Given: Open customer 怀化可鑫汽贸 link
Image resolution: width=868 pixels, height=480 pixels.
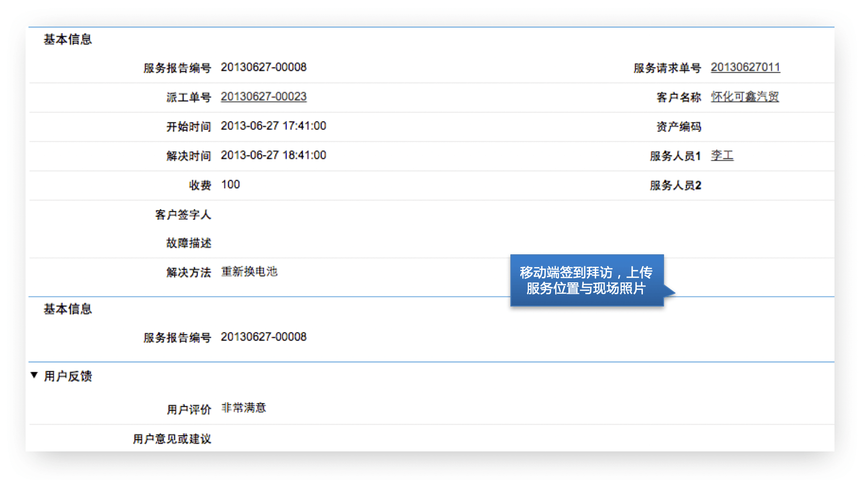Looking at the screenshot, I should point(745,97).
